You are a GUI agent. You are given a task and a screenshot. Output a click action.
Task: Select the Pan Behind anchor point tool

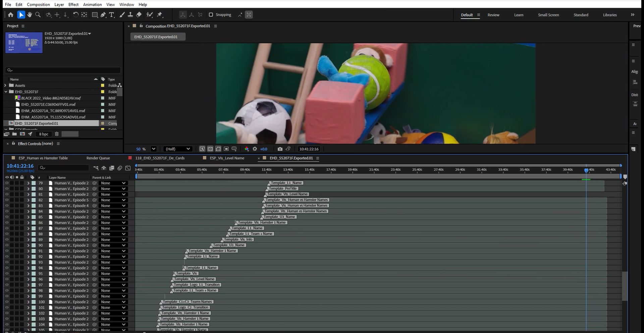(84, 15)
